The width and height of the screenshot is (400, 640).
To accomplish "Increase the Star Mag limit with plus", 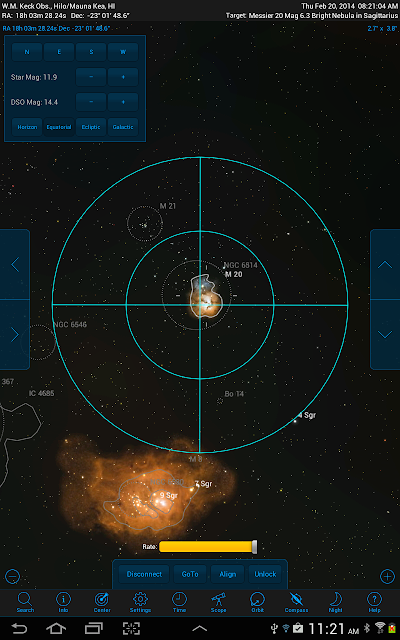I will tap(123, 77).
